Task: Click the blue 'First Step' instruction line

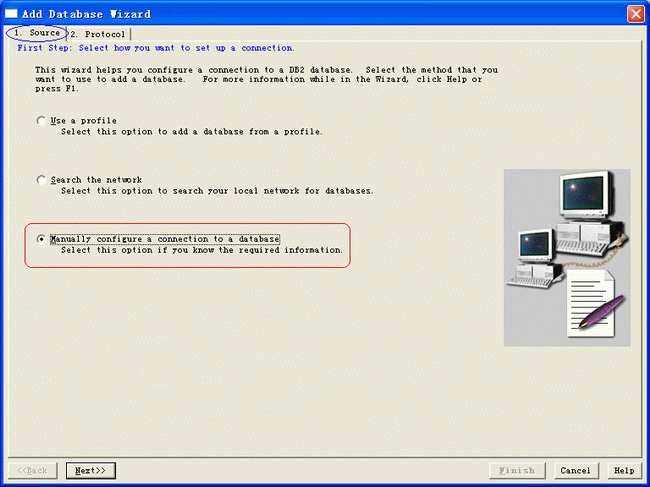Action: (156, 48)
